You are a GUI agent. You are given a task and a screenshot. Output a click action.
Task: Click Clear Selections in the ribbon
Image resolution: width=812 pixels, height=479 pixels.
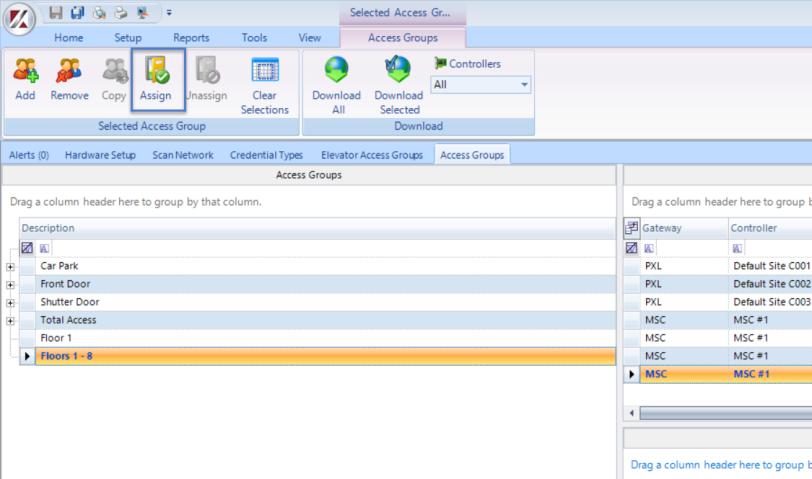click(265, 86)
